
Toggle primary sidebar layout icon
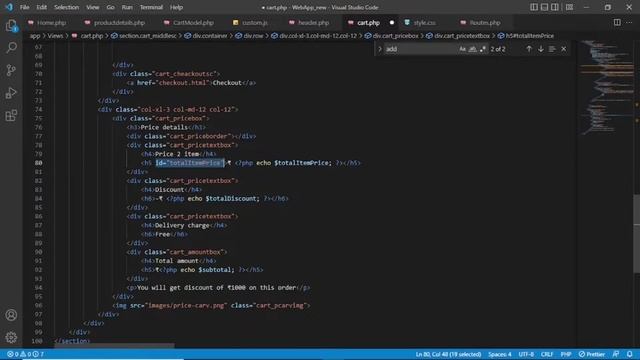tap(534, 7)
